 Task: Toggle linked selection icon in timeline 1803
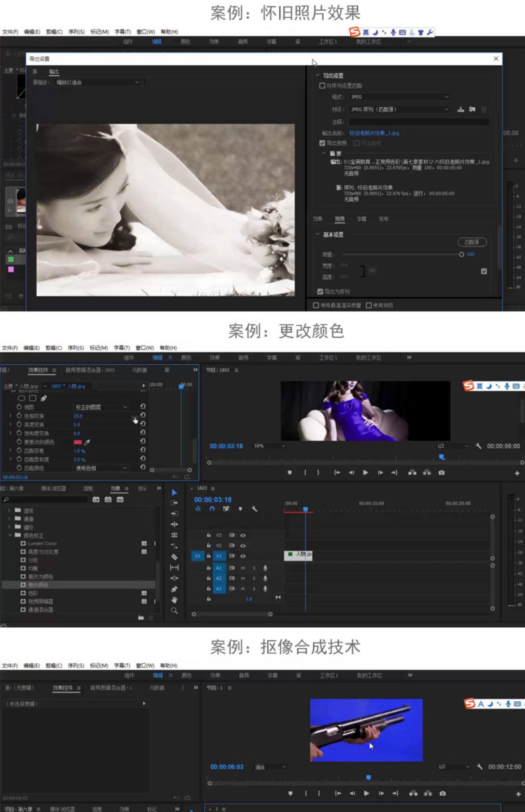(x=226, y=509)
